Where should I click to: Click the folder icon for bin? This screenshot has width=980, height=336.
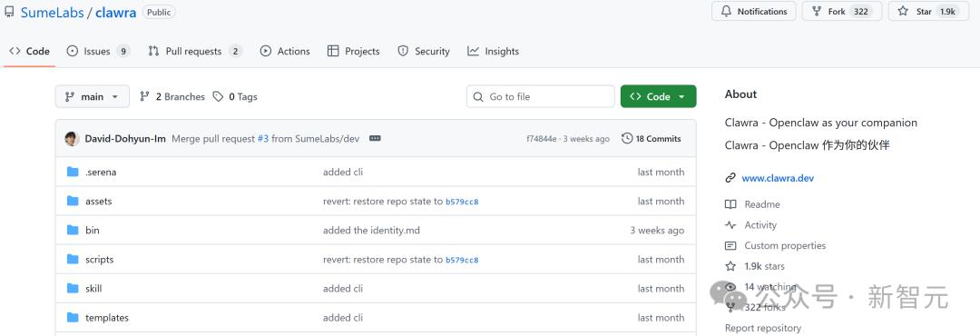click(73, 231)
